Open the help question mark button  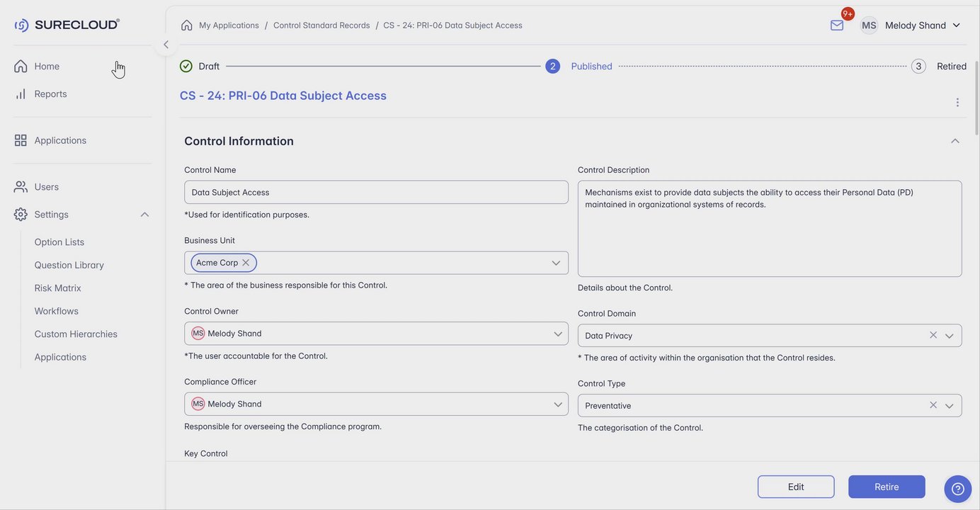coord(957,489)
